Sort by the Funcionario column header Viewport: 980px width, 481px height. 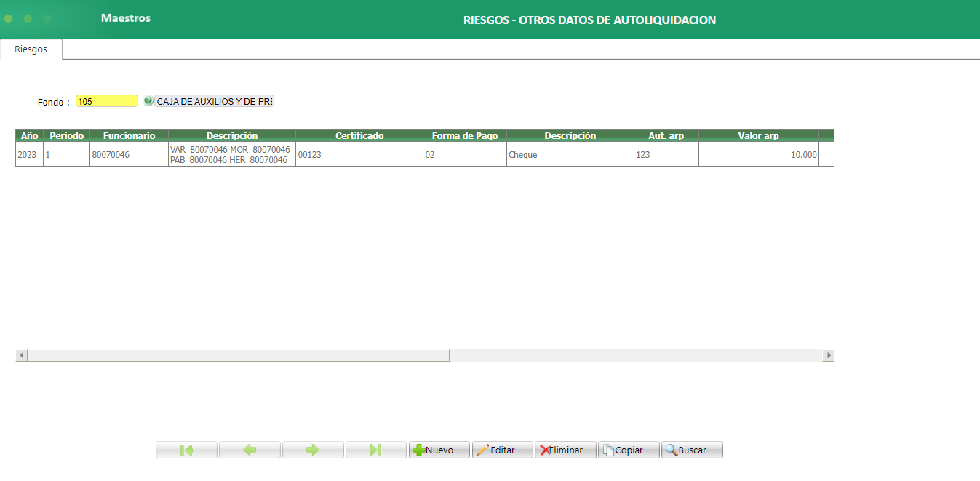(x=129, y=135)
